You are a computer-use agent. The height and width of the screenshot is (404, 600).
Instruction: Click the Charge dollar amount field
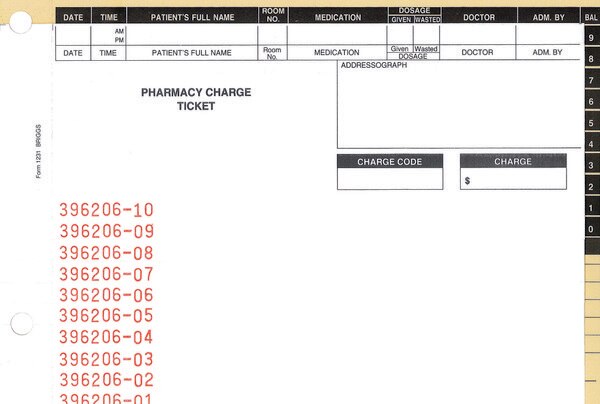point(513,179)
